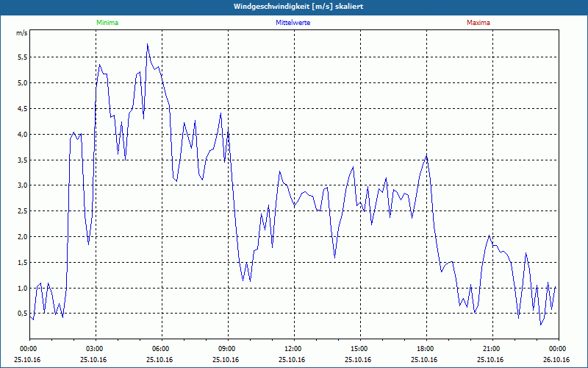Click the curve peak at 18:00
The height and width of the screenshot is (368, 588).
pos(426,155)
